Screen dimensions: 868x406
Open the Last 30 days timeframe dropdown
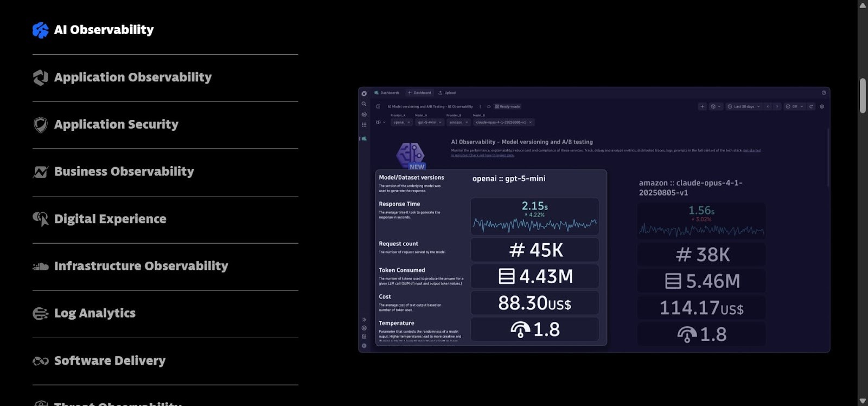744,106
